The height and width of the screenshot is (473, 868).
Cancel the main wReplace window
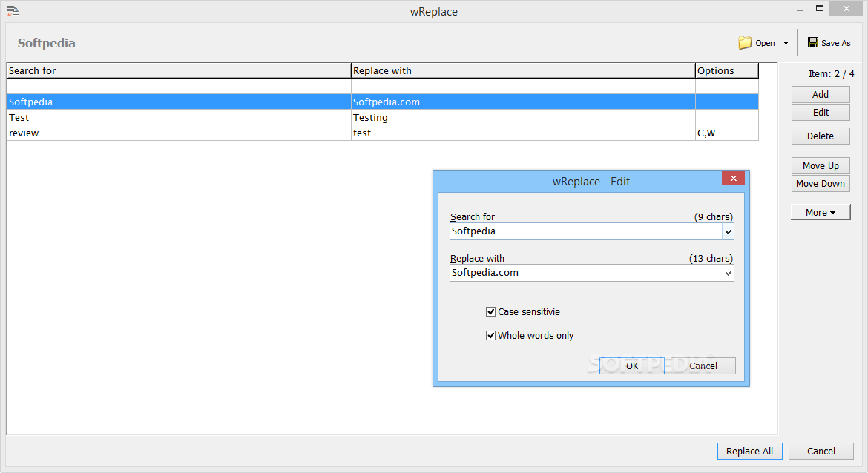(x=821, y=451)
